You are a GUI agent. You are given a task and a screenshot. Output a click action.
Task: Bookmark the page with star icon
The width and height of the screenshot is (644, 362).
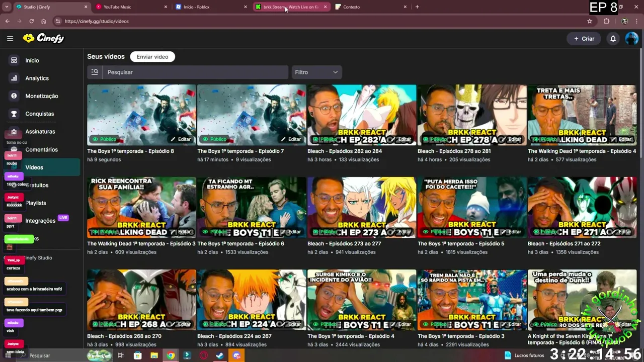590,21
